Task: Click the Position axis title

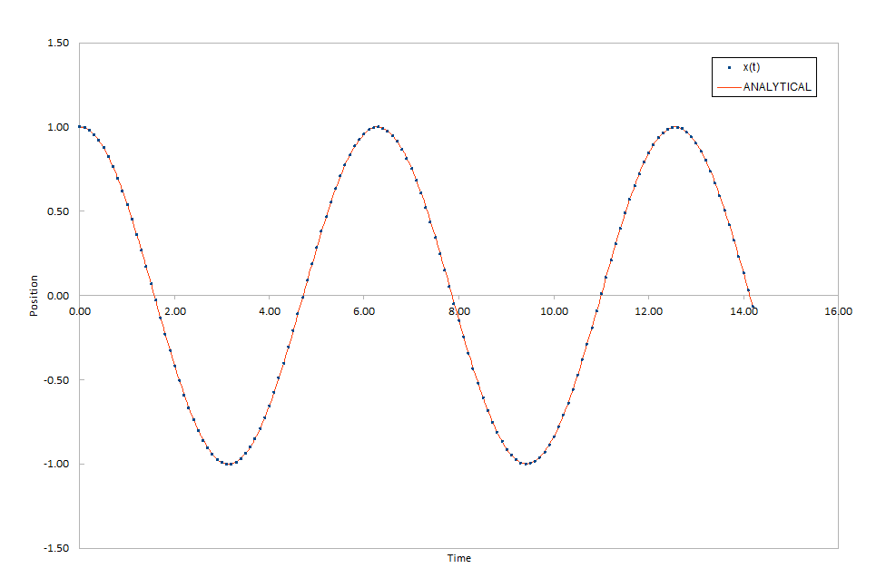Action: point(34,296)
